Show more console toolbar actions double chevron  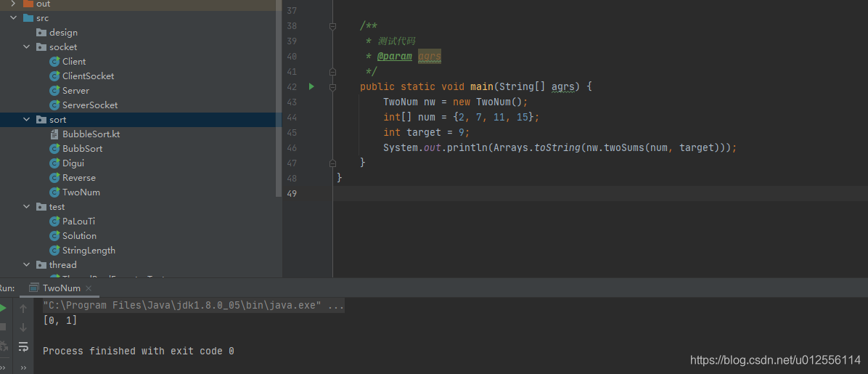[23, 367]
